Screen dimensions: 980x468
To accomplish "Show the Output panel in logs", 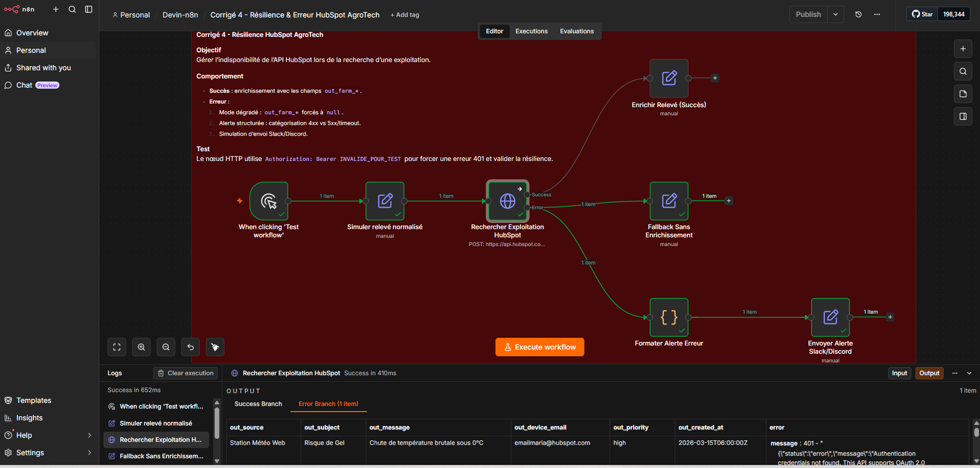I will tap(929, 373).
